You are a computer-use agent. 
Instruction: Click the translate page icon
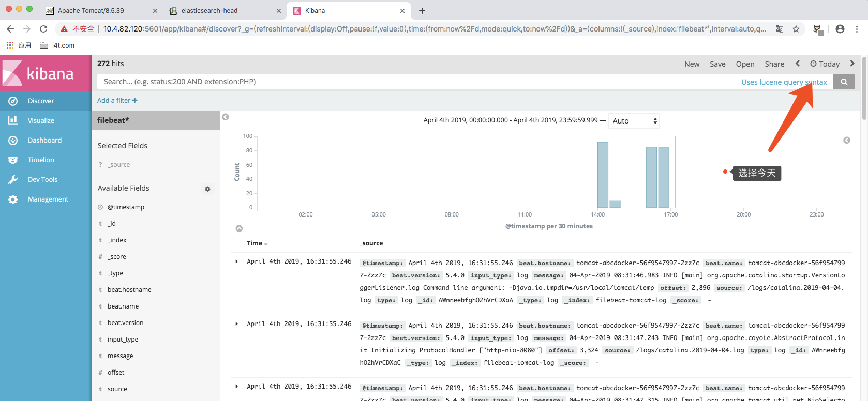point(780,29)
